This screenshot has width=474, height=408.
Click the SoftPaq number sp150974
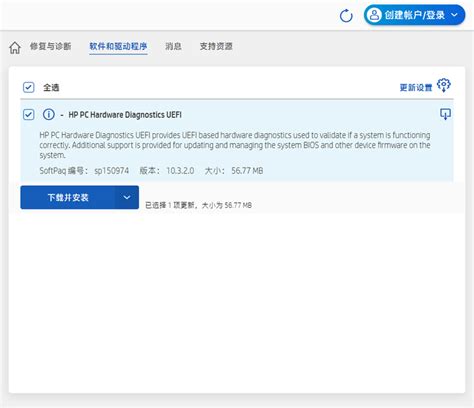pyautogui.click(x=111, y=171)
